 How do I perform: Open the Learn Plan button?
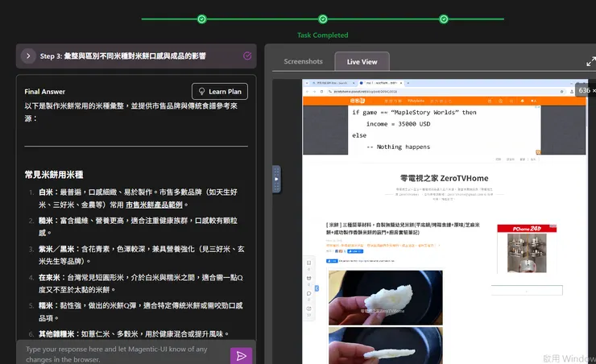pyautogui.click(x=220, y=92)
